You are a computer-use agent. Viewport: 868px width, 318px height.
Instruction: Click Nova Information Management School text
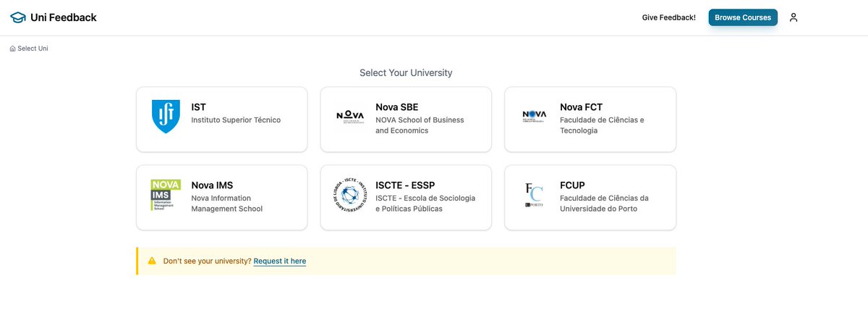pos(226,204)
